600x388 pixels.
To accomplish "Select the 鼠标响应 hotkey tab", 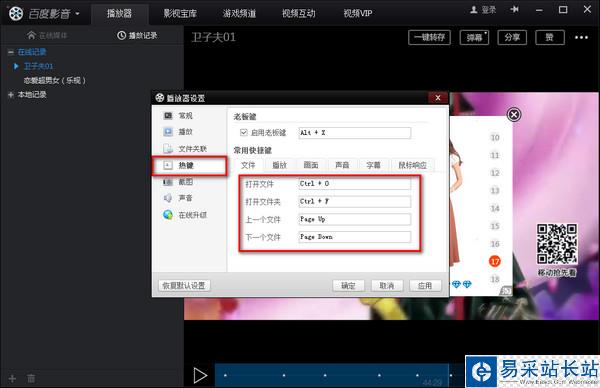I will (x=412, y=165).
